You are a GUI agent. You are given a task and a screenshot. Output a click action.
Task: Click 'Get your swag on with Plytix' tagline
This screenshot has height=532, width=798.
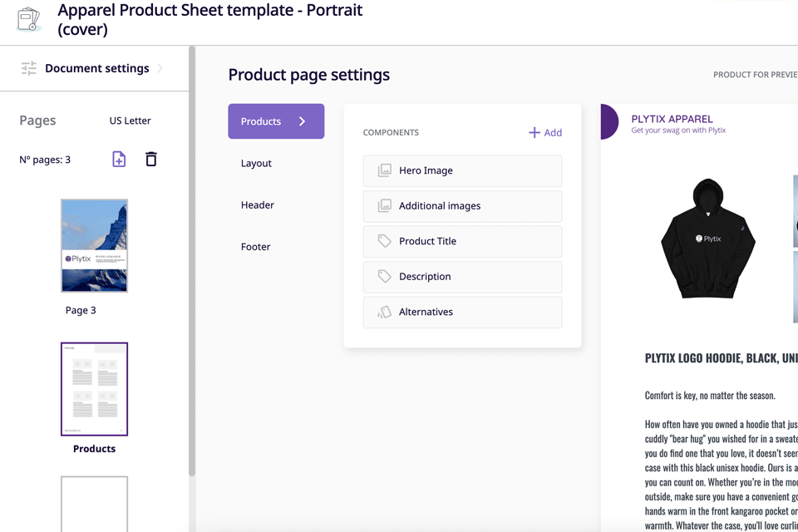coord(678,131)
